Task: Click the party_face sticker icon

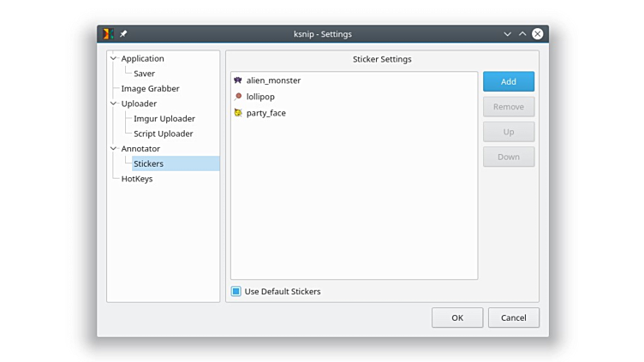Action: point(238,113)
